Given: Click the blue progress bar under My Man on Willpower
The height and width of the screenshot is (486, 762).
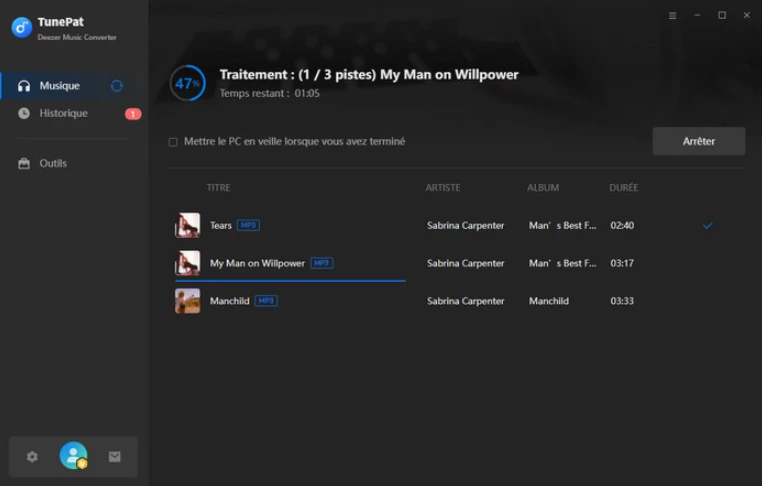Looking at the screenshot, I should point(290,280).
